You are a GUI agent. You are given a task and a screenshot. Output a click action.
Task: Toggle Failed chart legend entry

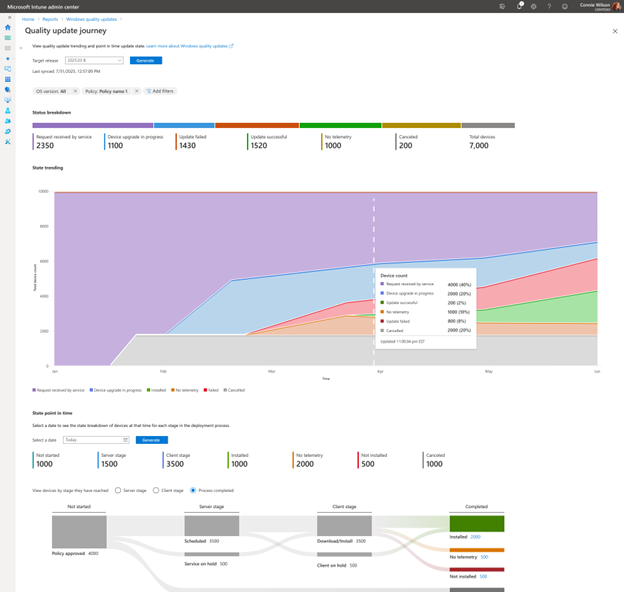point(211,390)
